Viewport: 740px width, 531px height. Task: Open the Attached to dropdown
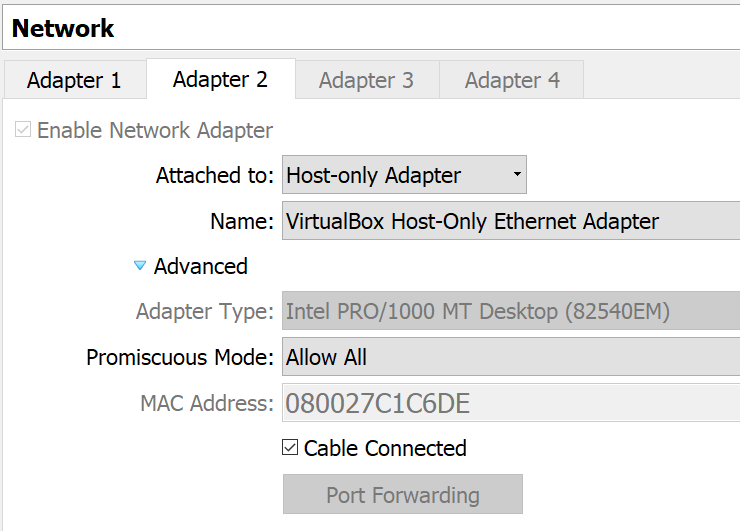404,175
